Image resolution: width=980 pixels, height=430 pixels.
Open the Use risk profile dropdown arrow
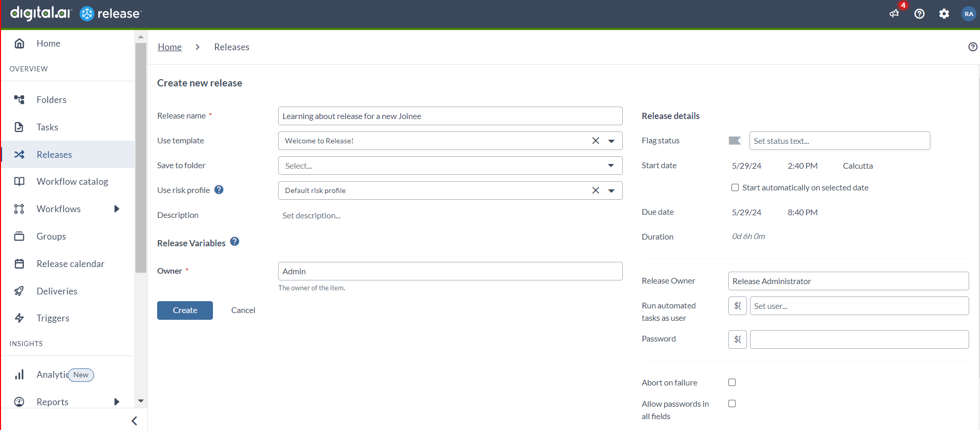(611, 190)
